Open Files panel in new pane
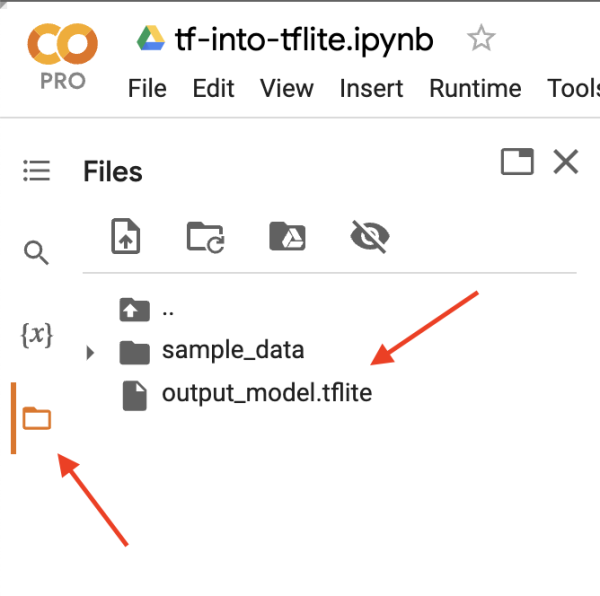 click(517, 162)
